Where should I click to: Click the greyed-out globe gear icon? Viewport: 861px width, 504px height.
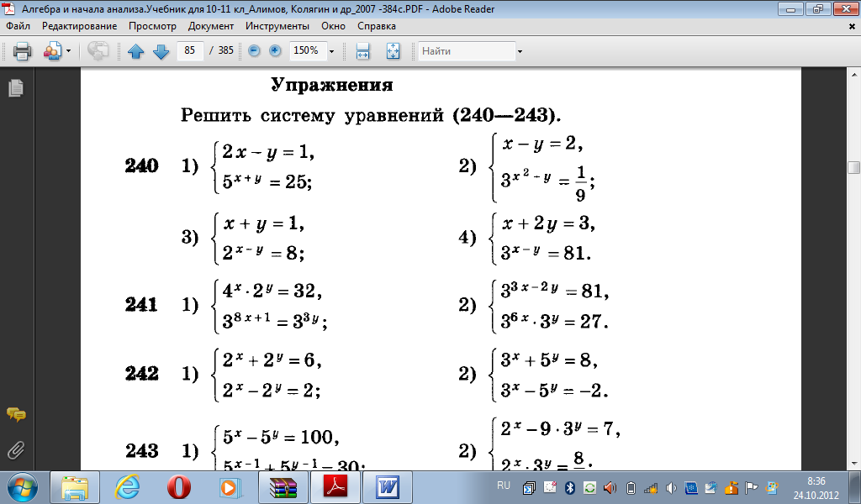pos(98,51)
